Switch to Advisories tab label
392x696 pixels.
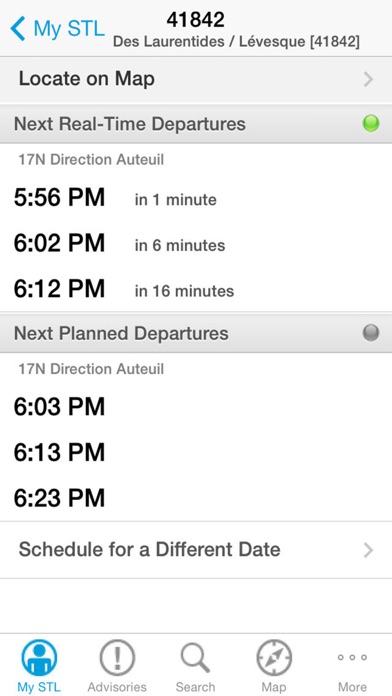click(x=117, y=687)
